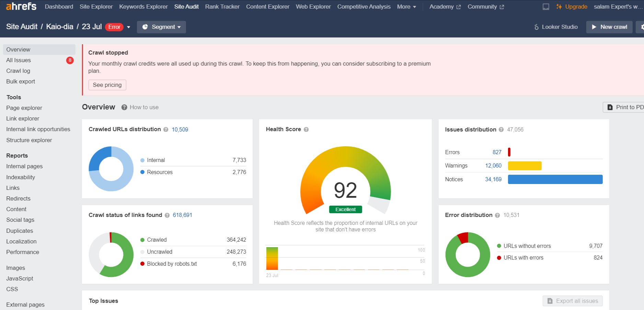Viewport: 644px width, 310px height.
Task: Click the red Error status badge
Action: [x=114, y=27]
